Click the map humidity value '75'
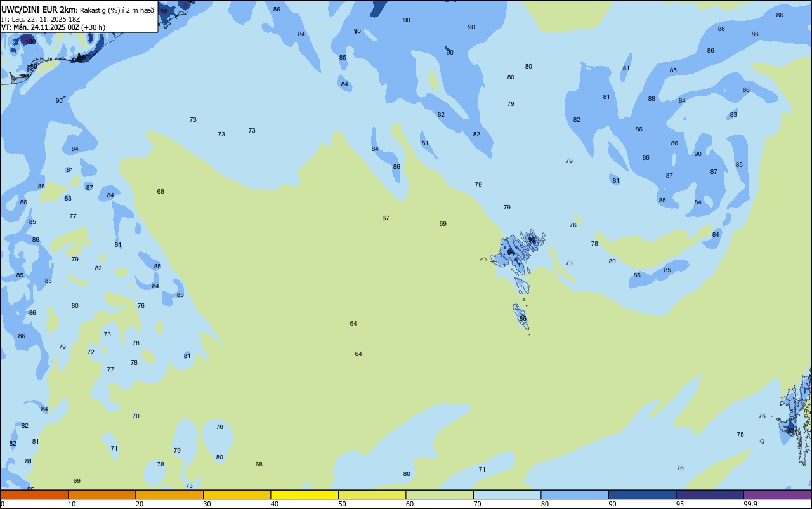Image resolution: width=812 pixels, height=509 pixels. coord(740,435)
